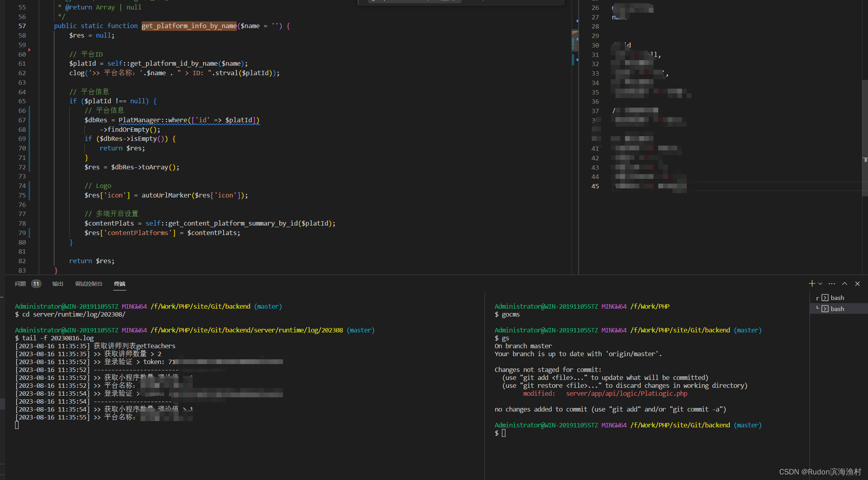Click 'On branch master' git output line

tap(523, 346)
